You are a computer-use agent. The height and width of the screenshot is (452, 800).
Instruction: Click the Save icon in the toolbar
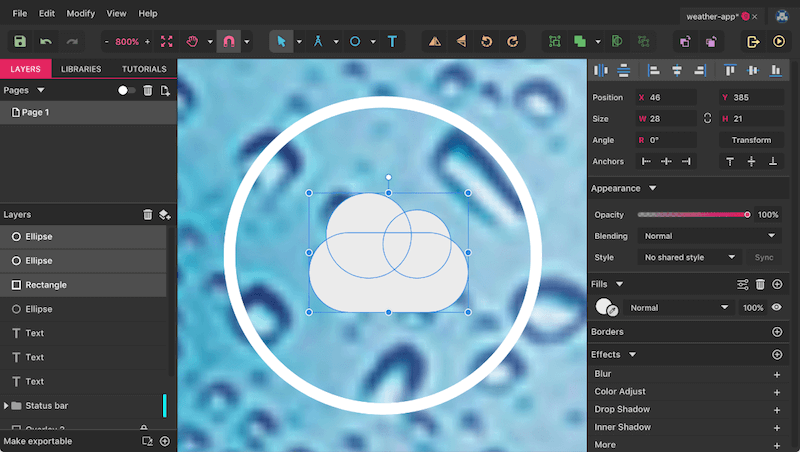click(x=19, y=42)
